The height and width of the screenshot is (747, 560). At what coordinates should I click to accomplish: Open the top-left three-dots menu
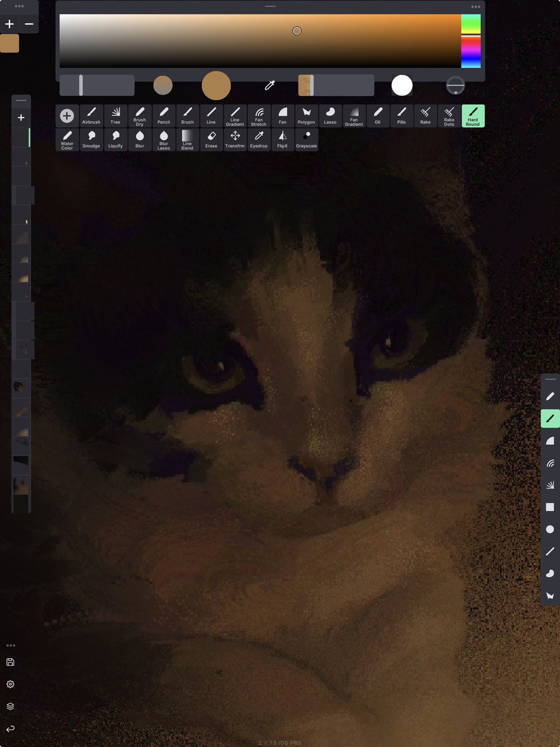pos(19,7)
